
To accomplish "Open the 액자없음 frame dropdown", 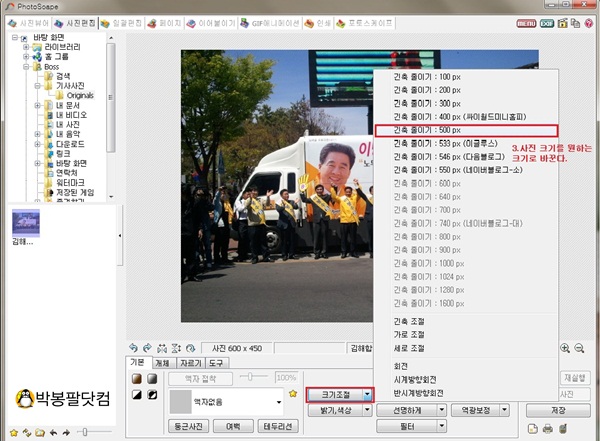I will tap(280, 401).
